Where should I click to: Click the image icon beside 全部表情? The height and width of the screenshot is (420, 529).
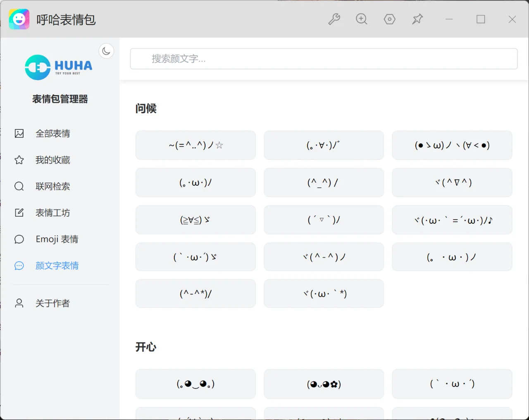pos(19,133)
